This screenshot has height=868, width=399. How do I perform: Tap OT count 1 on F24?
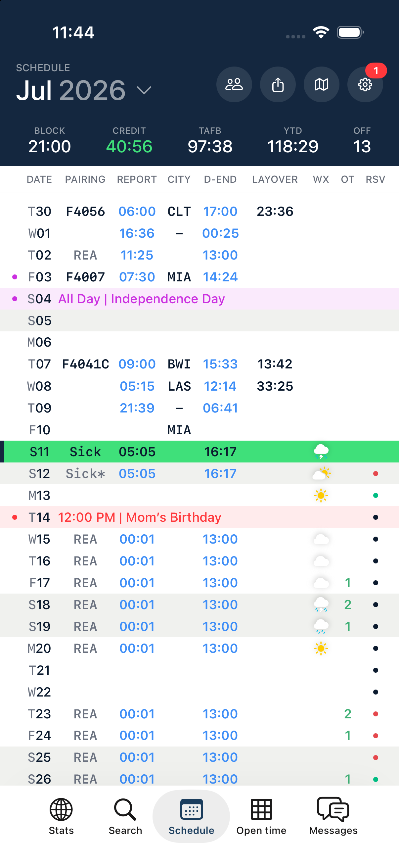tap(348, 736)
